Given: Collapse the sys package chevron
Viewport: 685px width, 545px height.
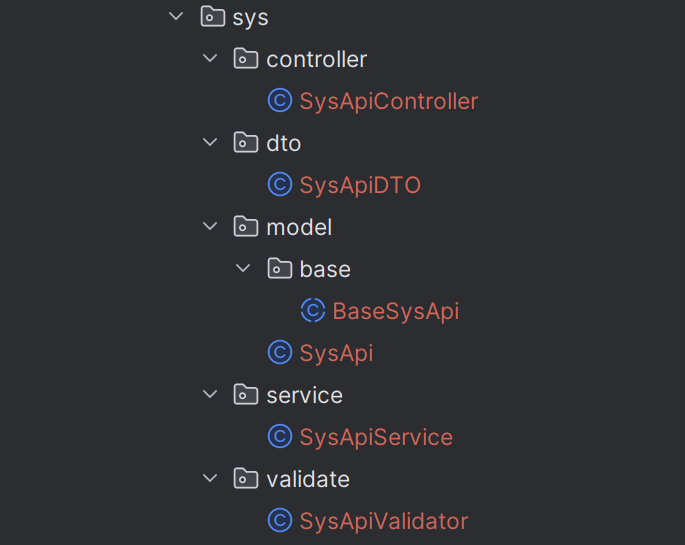Looking at the screenshot, I should (177, 17).
